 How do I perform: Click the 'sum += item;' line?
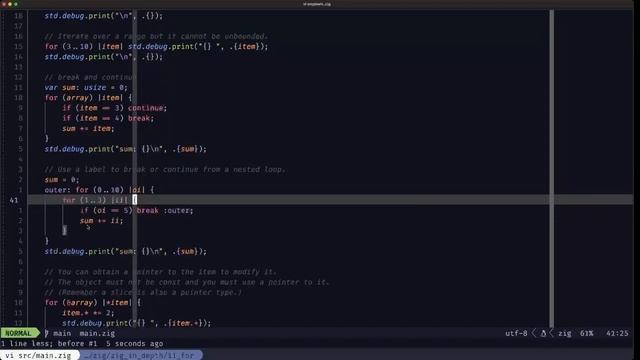(x=88, y=129)
